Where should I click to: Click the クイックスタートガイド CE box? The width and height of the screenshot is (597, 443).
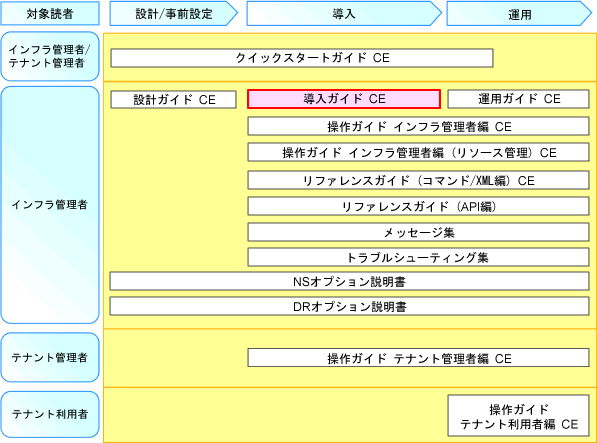pyautogui.click(x=302, y=58)
